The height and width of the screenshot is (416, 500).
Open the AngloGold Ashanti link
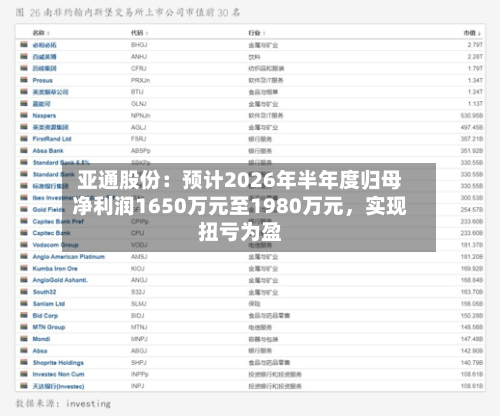60,280
